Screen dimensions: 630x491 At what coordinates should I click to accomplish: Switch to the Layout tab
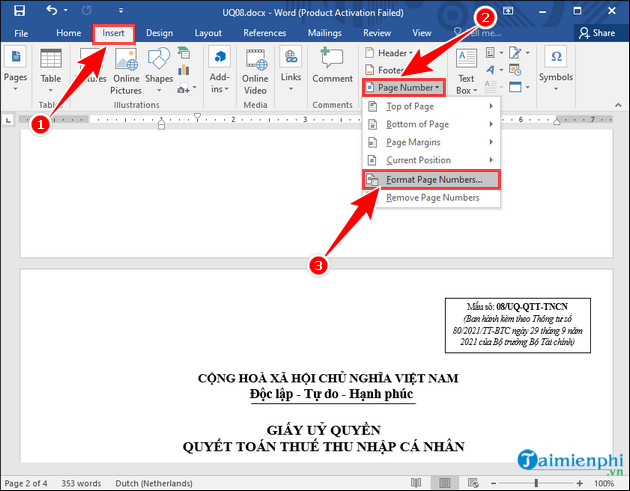click(x=208, y=33)
